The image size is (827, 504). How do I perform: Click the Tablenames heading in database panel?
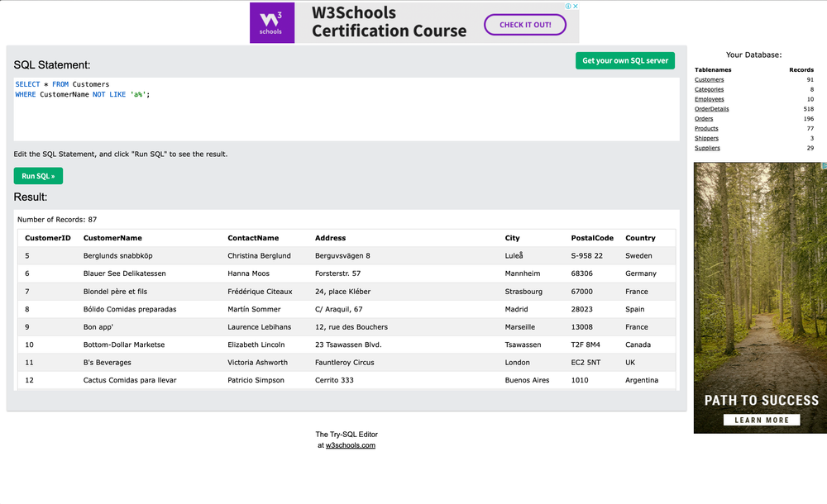[x=713, y=69]
